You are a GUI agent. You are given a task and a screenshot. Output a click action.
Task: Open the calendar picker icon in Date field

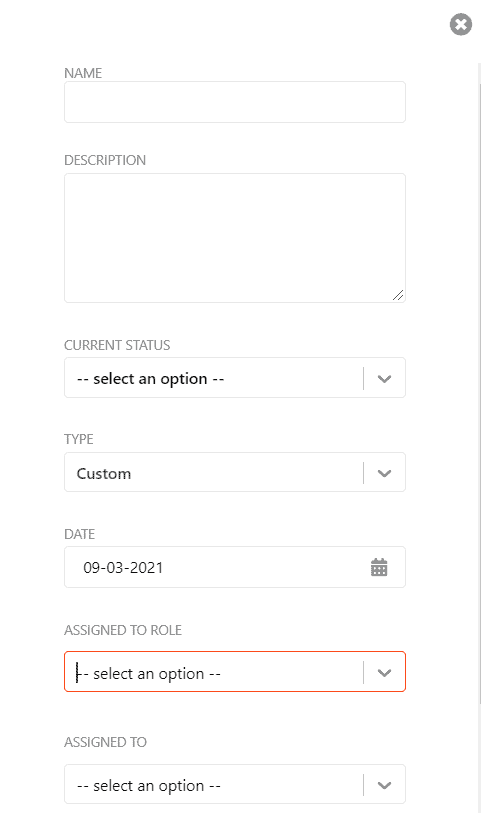point(379,567)
